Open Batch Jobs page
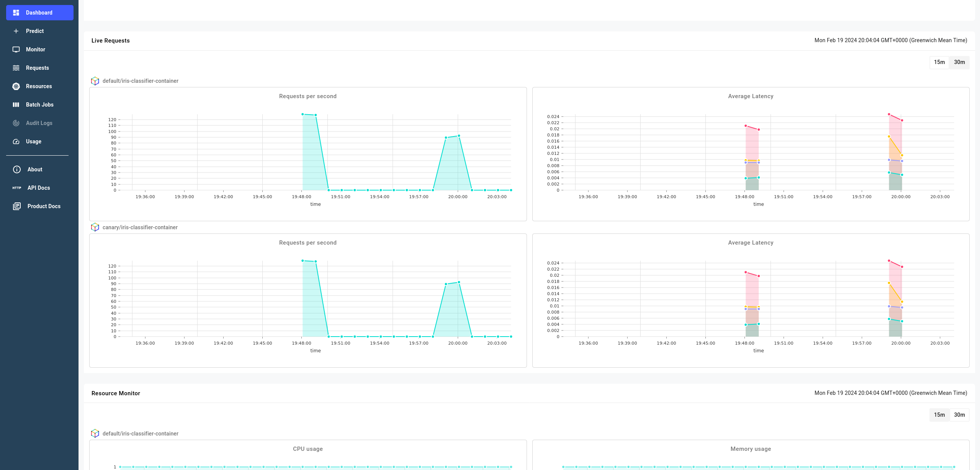The height and width of the screenshot is (470, 980). [x=40, y=105]
